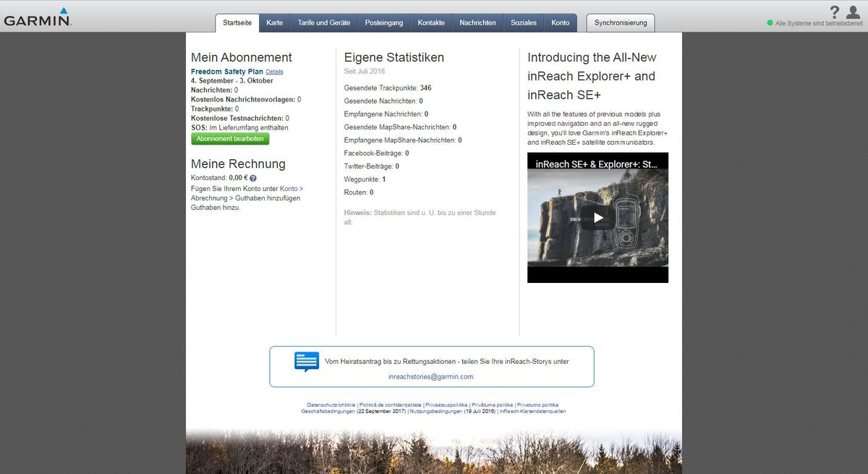Click the Meine Rechnung heading

coord(238,164)
